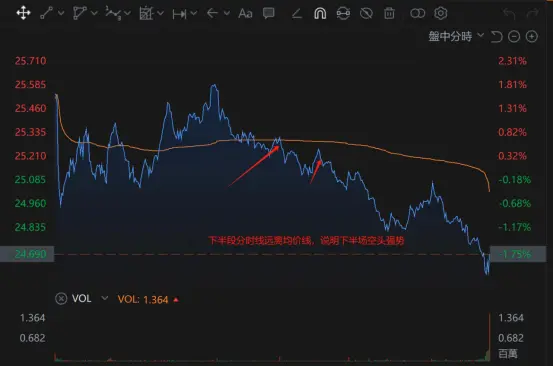Toggle the magnet snap mode

320,13
